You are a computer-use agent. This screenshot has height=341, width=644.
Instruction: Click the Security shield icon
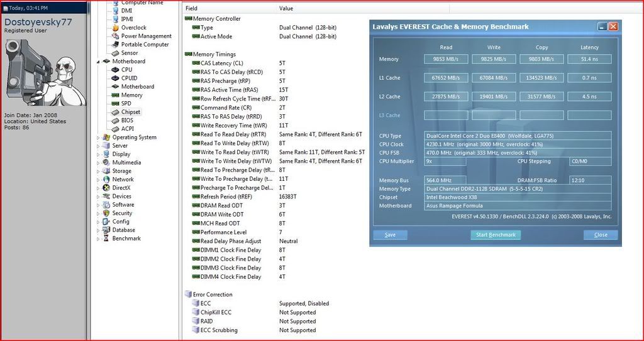106,214
